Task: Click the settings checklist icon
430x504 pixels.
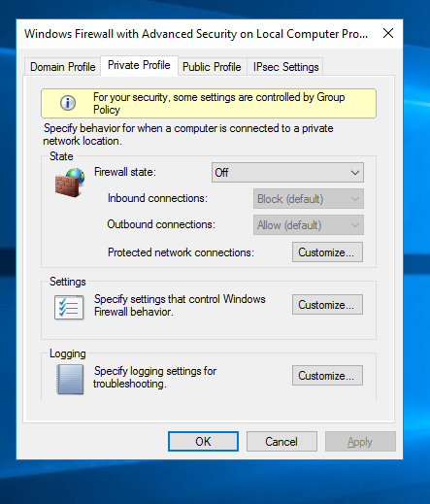Action: point(69,307)
